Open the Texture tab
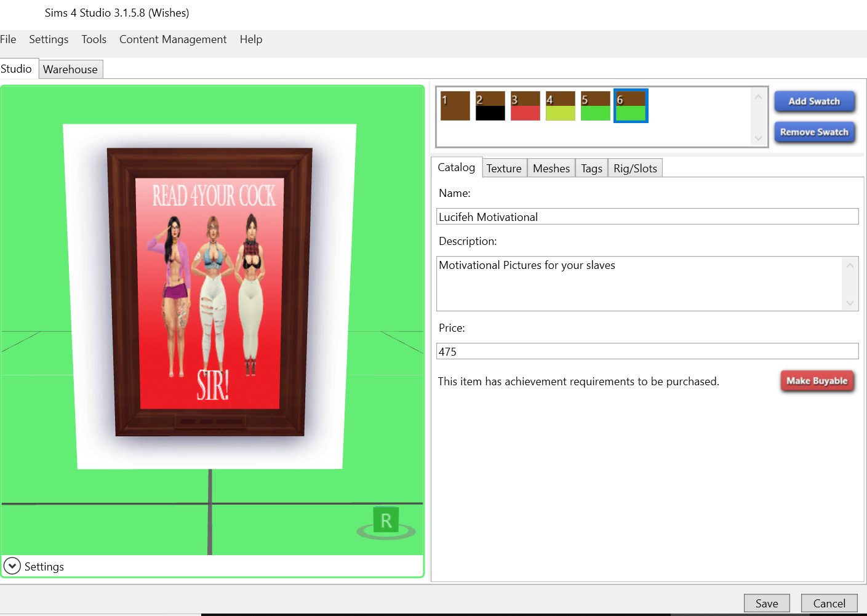Image resolution: width=867 pixels, height=616 pixels. [504, 169]
